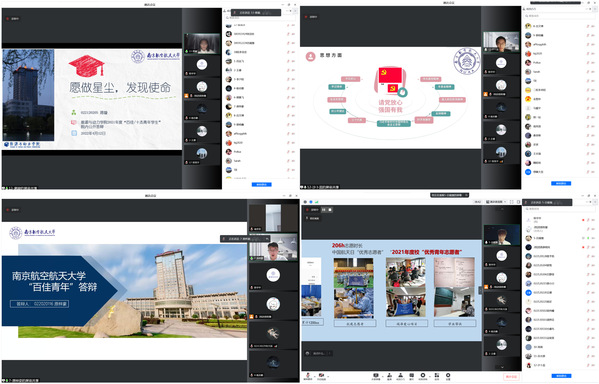Viewport: 599px width, 384px height.
Task: Expand the arrow beside the camera toolbar icon
Action: point(328,376)
